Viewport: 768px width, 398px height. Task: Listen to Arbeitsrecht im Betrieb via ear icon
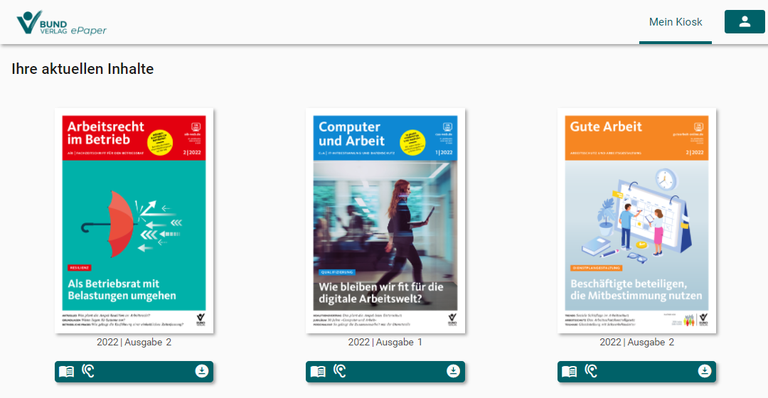(x=88, y=371)
